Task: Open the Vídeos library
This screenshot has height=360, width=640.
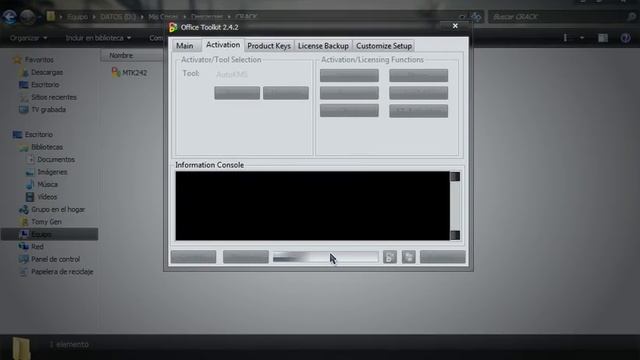Action: pyautogui.click(x=47, y=197)
